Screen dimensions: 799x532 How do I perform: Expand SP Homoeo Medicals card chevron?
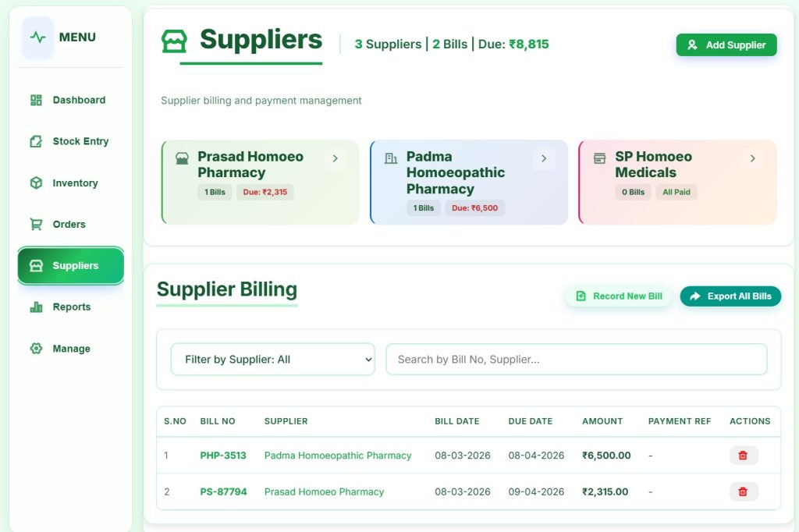pos(752,159)
